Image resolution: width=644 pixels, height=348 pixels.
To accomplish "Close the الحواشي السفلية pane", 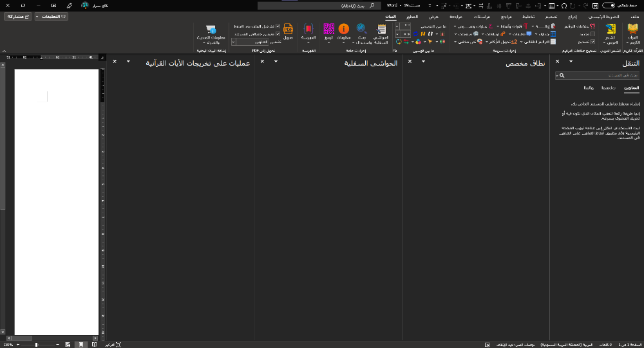I will [263, 62].
